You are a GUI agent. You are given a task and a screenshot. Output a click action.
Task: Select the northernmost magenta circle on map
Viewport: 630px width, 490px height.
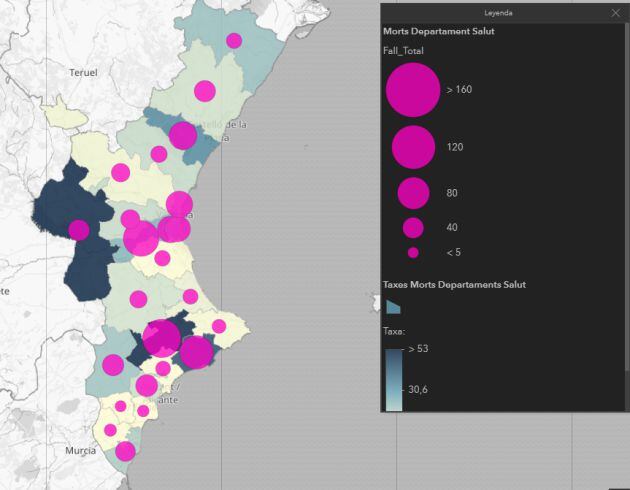click(234, 41)
